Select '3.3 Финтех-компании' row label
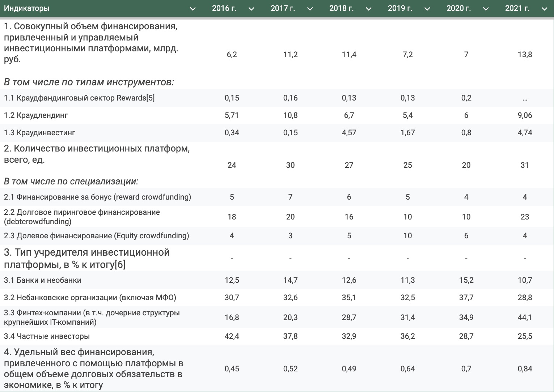The height and width of the screenshot is (392, 554). tap(92, 317)
